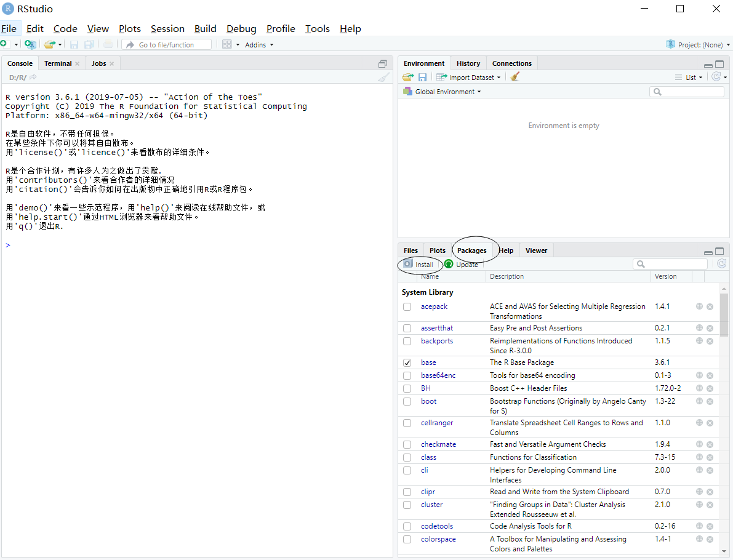Remove the cellranger package

[x=710, y=423]
